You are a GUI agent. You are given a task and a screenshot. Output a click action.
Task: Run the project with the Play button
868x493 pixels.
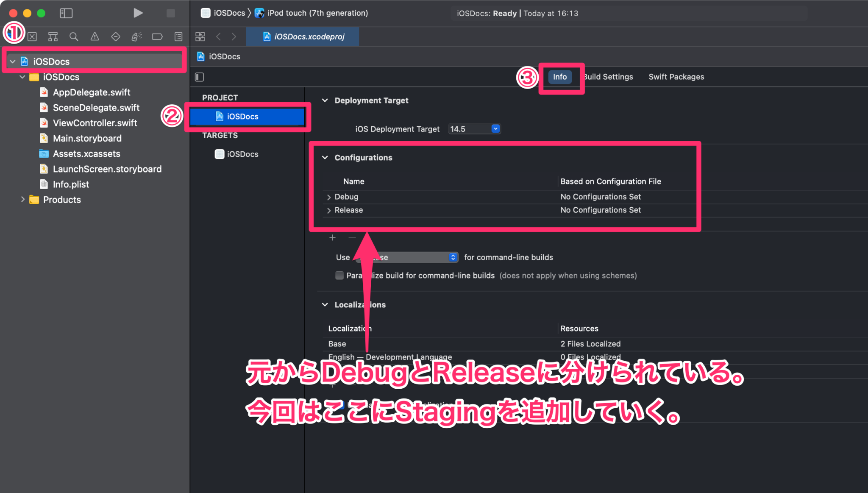coord(138,13)
